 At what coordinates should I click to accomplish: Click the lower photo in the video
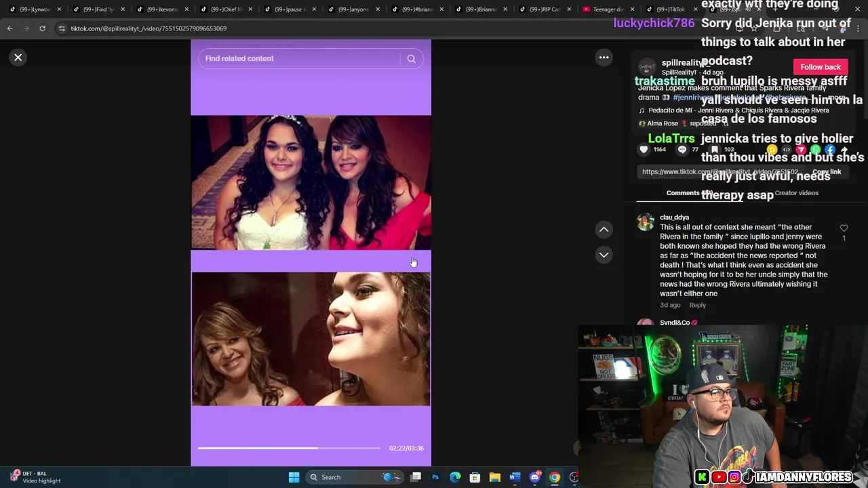311,339
